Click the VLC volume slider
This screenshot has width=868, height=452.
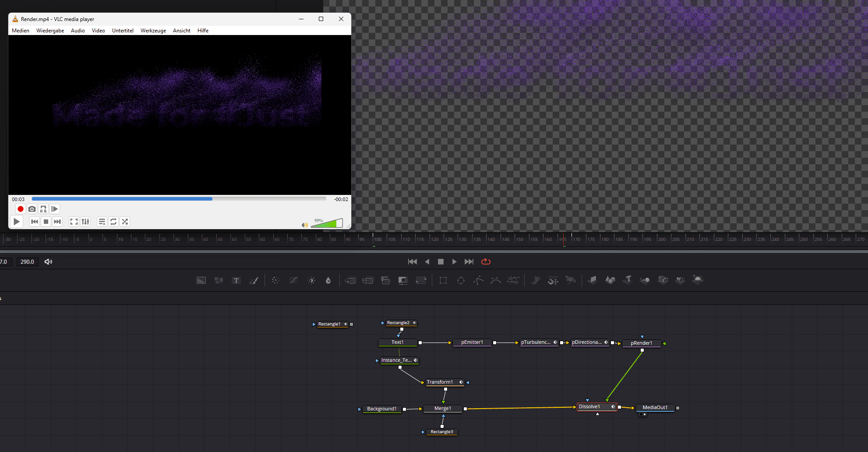point(328,224)
